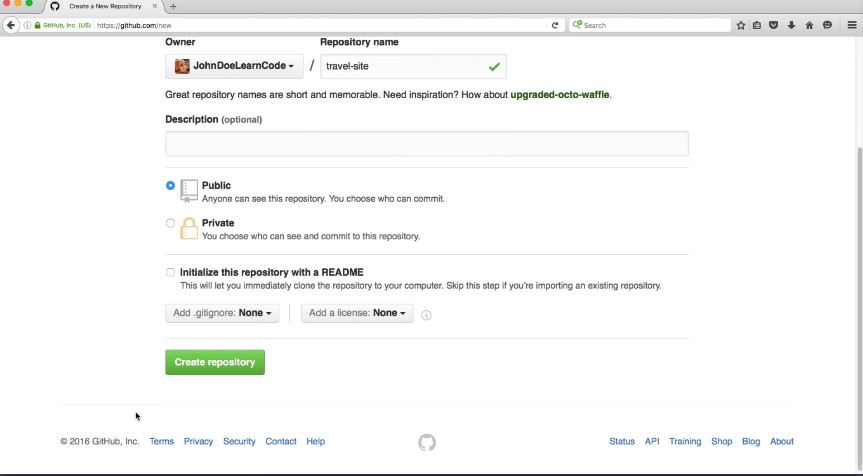Screen dimensions: 863x476
Task: Click the upgraded-octo-waffle name suggestion
Action: (559, 95)
